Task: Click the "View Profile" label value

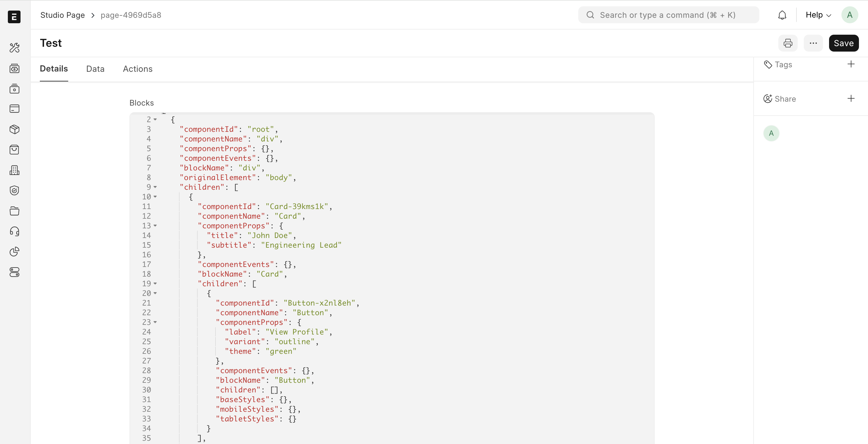Action: 297,332
